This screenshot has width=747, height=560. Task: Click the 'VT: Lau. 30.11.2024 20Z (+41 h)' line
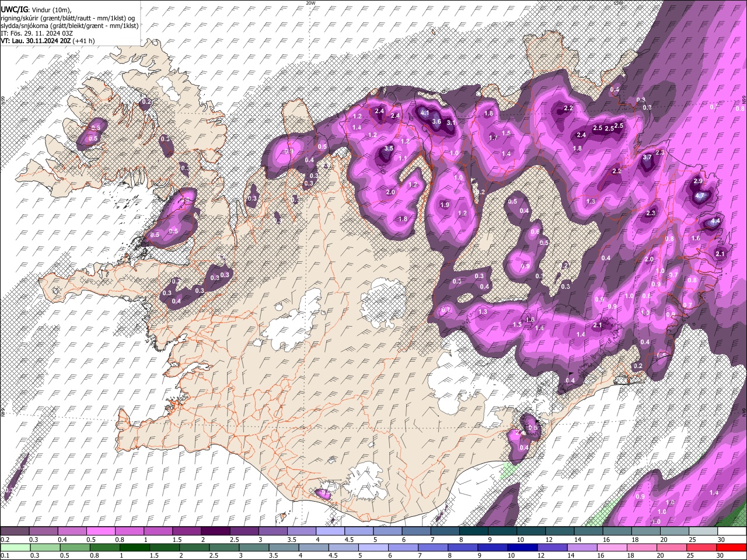[x=47, y=41]
